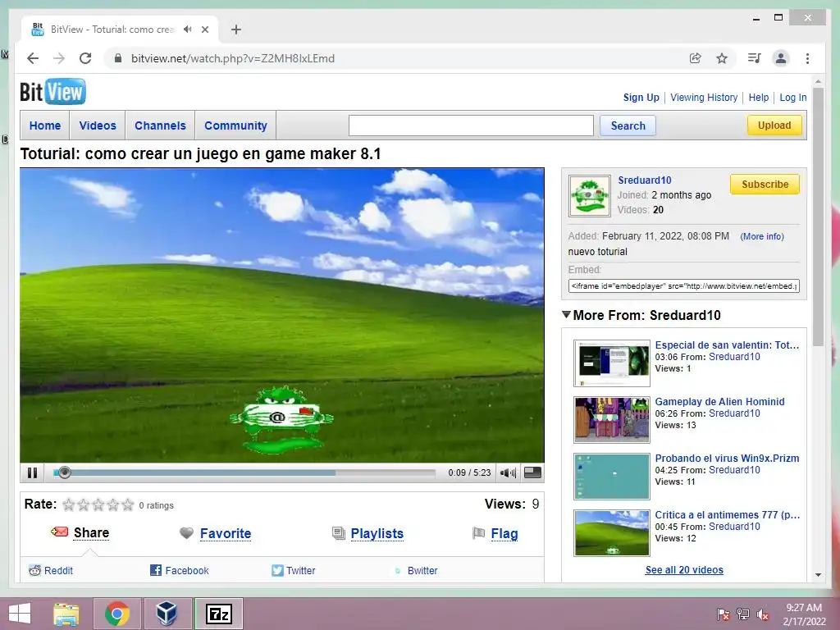This screenshot has height=630, width=840.
Task: Click the Favorite heart icon
Action: point(186,533)
